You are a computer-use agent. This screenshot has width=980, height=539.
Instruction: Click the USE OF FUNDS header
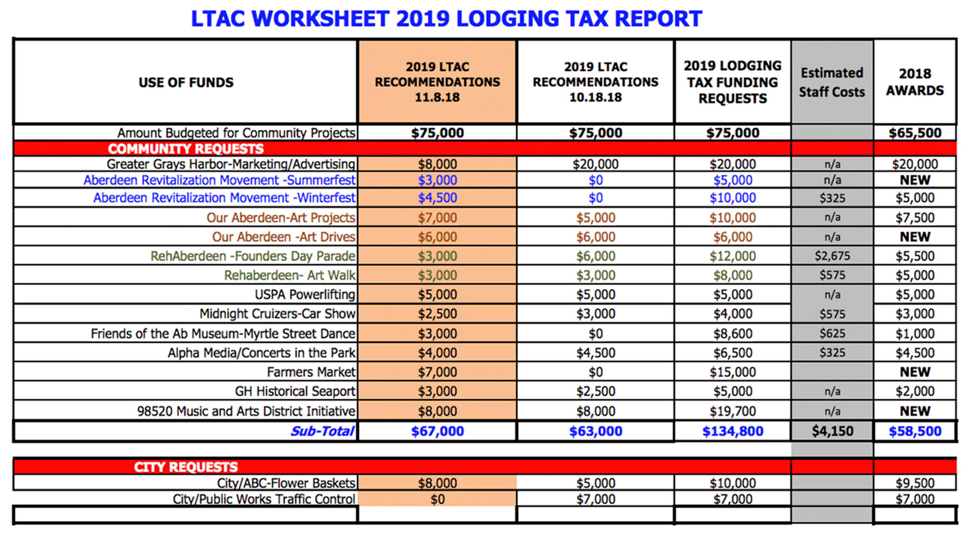[x=186, y=82]
